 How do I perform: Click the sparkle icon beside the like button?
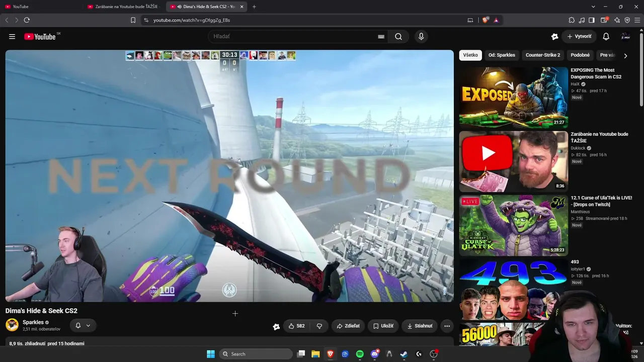click(x=276, y=326)
